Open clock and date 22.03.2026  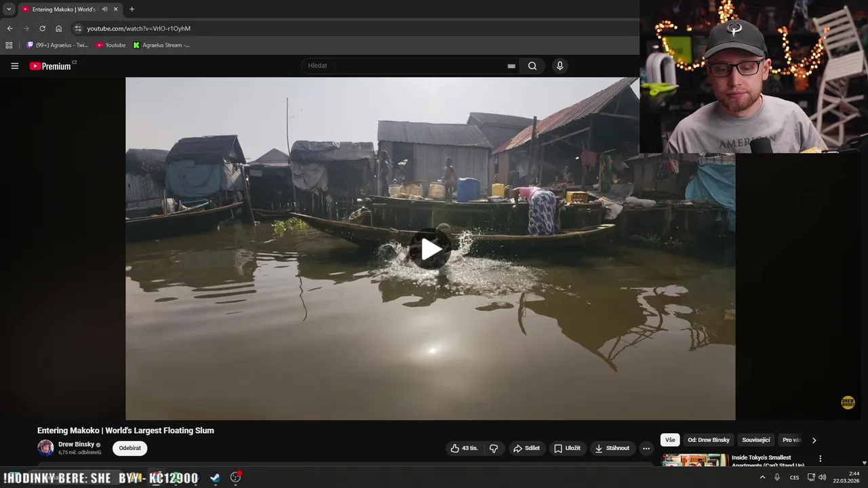[x=846, y=477]
